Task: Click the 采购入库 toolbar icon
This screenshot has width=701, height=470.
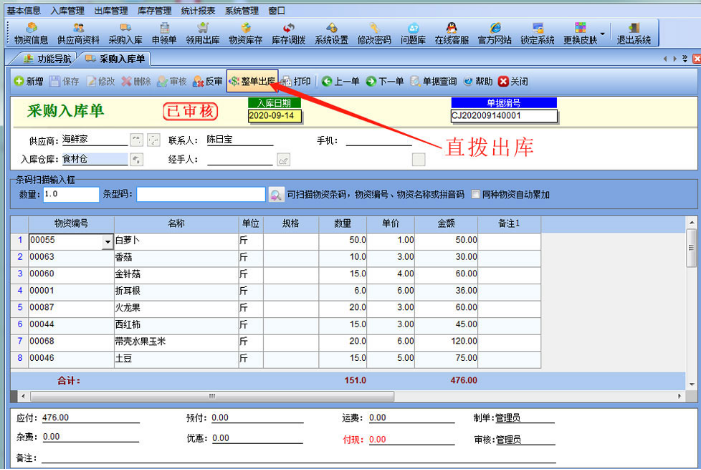Action: coord(125,34)
